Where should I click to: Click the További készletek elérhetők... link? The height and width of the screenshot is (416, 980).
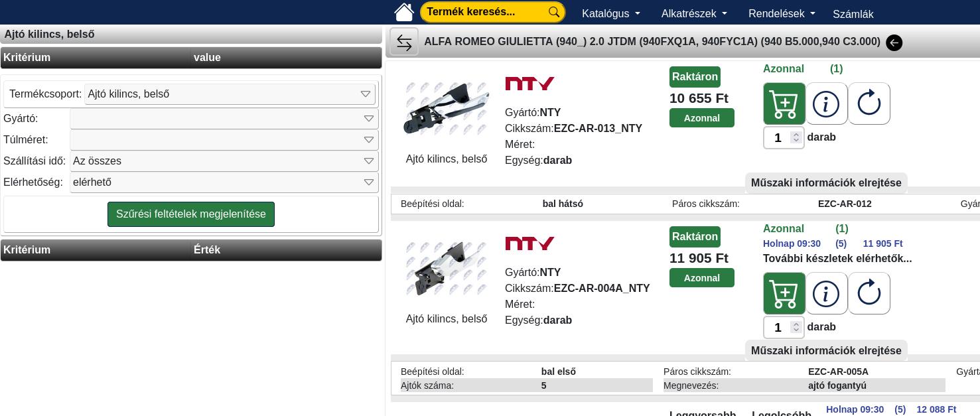[837, 259]
